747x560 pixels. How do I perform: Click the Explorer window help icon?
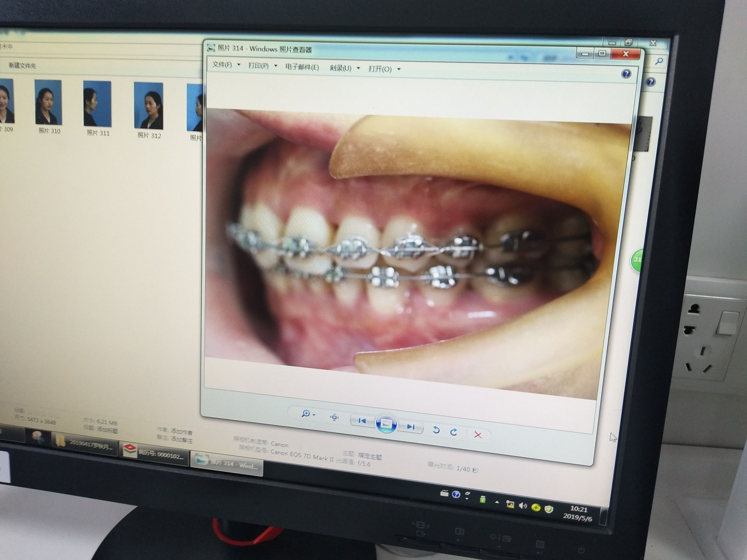[x=650, y=82]
